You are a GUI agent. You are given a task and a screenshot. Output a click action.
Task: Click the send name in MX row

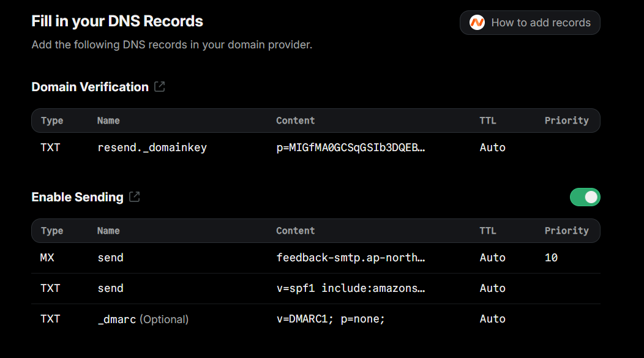(110, 258)
